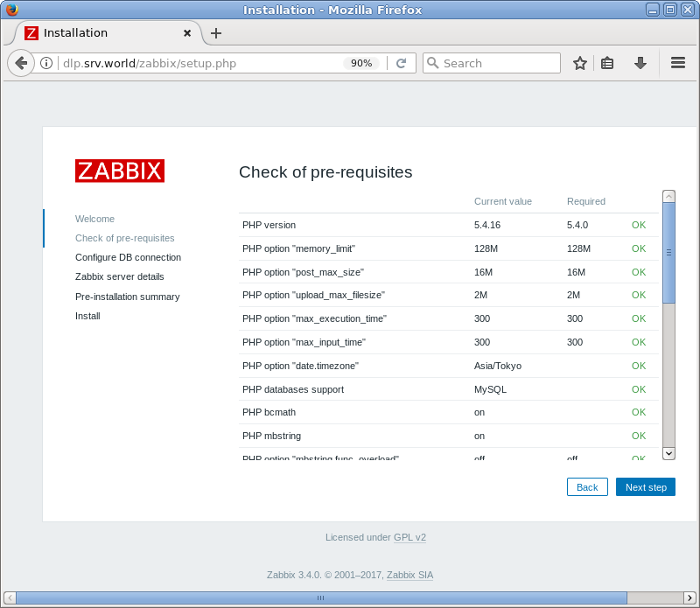Click the pre-requisites list scroll down arrow
This screenshot has width=700, height=608.
(x=668, y=453)
